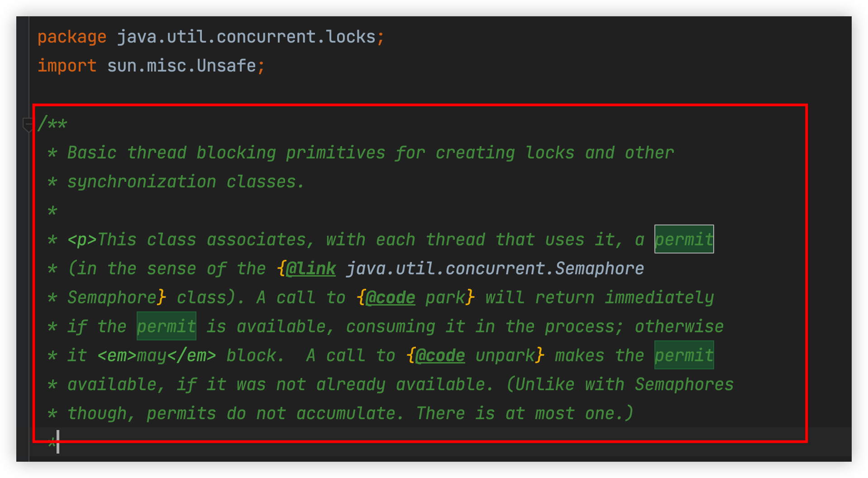This screenshot has width=868, height=478.
Task: Click java.util.concurrent.locks package name
Action: 247,37
